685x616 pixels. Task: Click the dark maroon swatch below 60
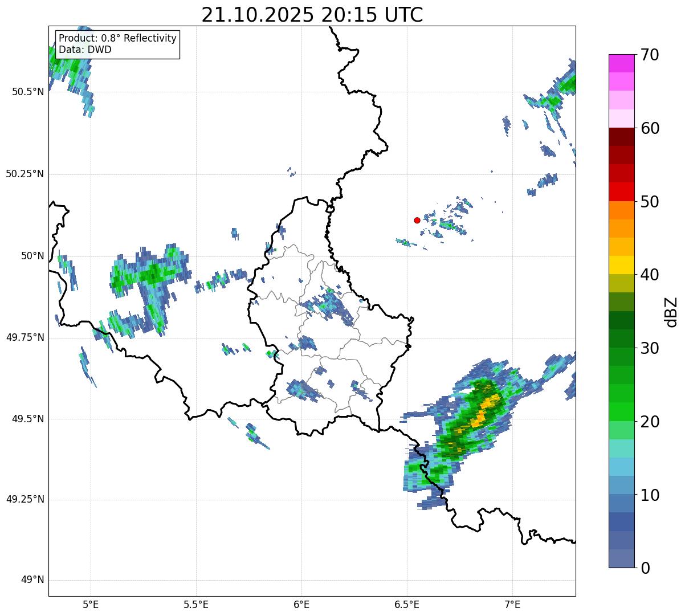click(x=621, y=137)
